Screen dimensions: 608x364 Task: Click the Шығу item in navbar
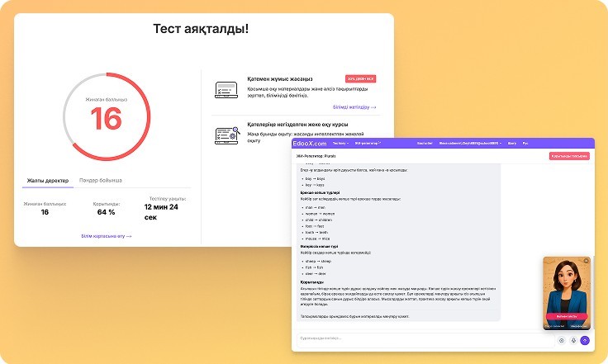coord(512,144)
